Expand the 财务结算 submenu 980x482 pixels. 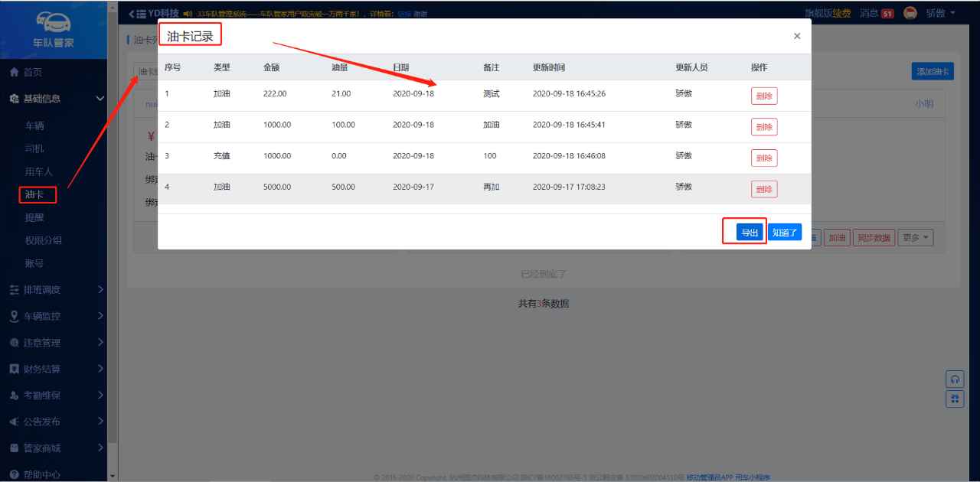click(100, 369)
